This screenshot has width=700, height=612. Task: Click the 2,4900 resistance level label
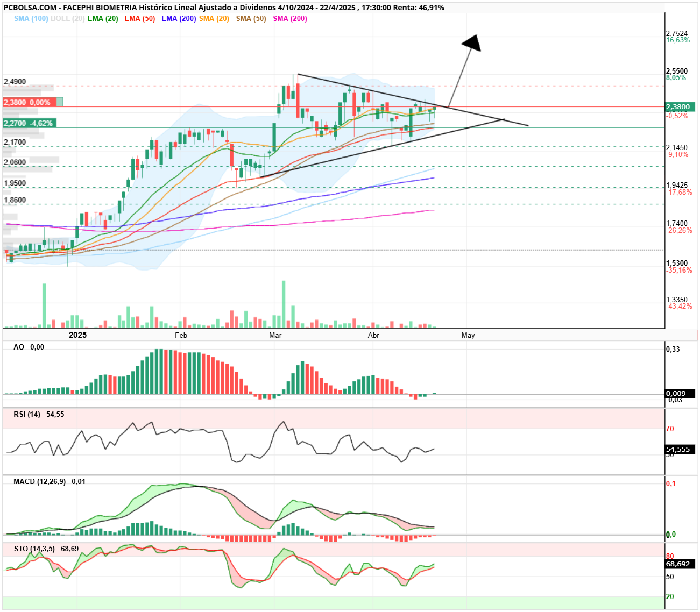[15, 82]
